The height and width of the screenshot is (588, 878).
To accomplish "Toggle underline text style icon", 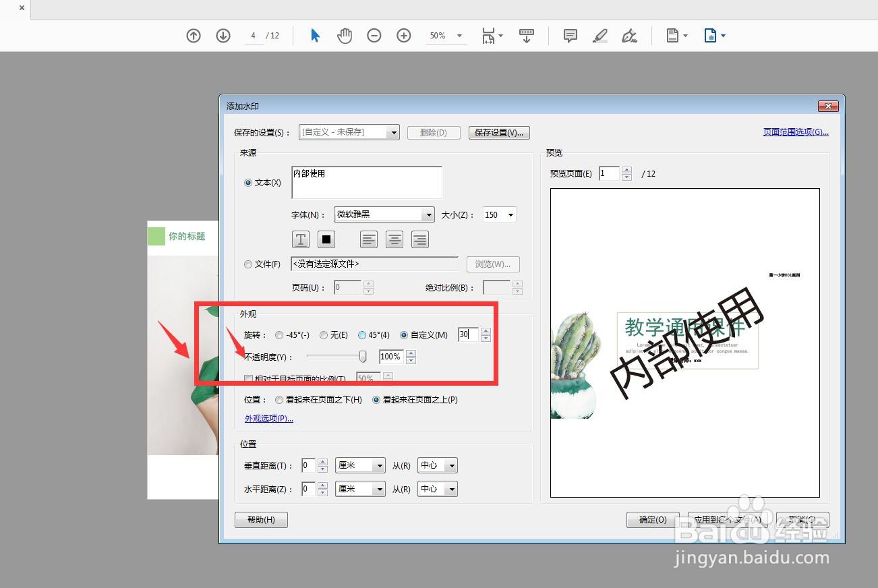I will (x=301, y=239).
